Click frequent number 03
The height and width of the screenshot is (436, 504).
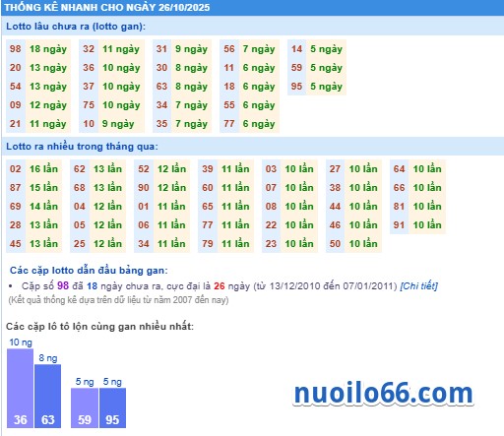[271, 169]
